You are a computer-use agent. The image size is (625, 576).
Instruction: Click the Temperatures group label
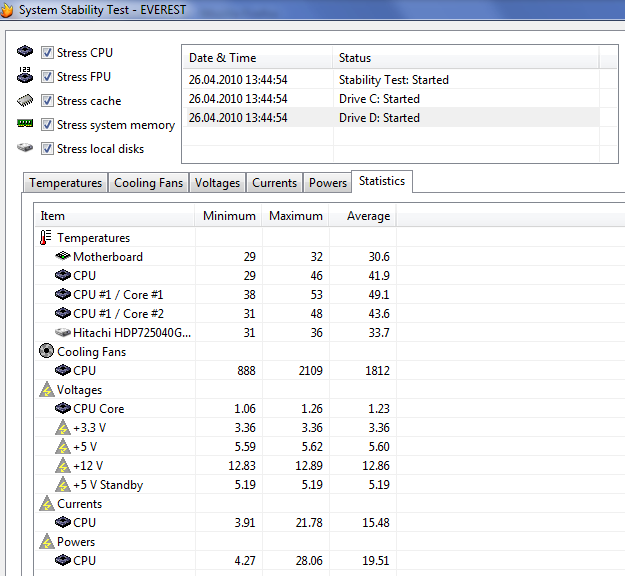click(93, 238)
